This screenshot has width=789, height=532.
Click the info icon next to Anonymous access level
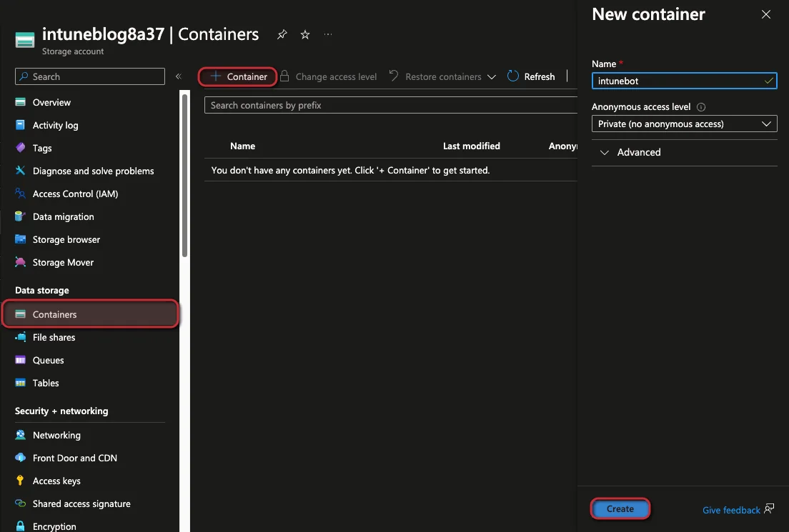tap(701, 107)
